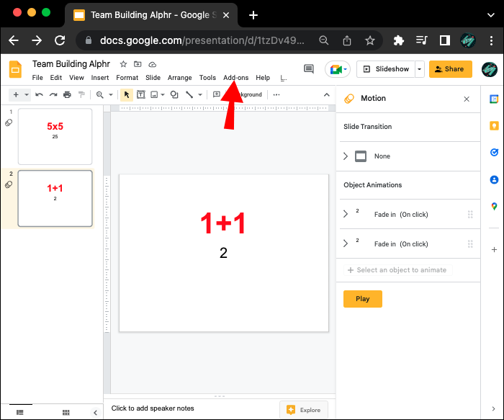Click the 1+1 title on slide
This screenshot has height=420, width=504.
(223, 223)
